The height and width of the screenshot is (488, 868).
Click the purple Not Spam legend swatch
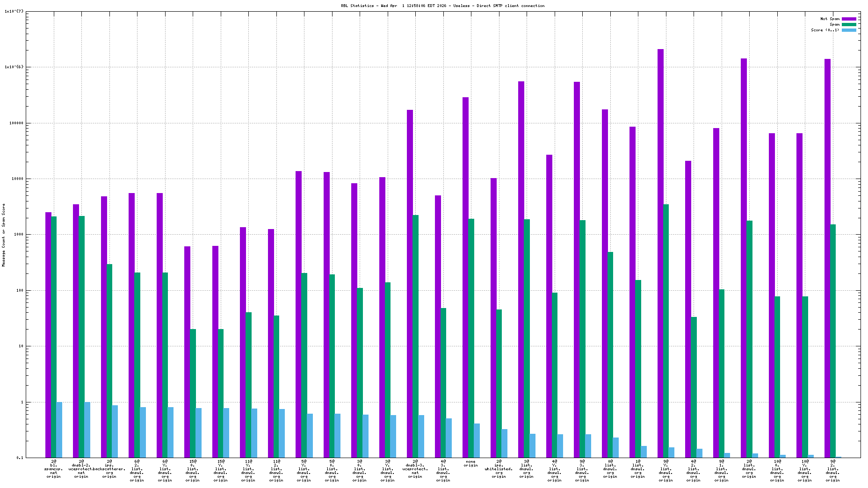tap(849, 19)
